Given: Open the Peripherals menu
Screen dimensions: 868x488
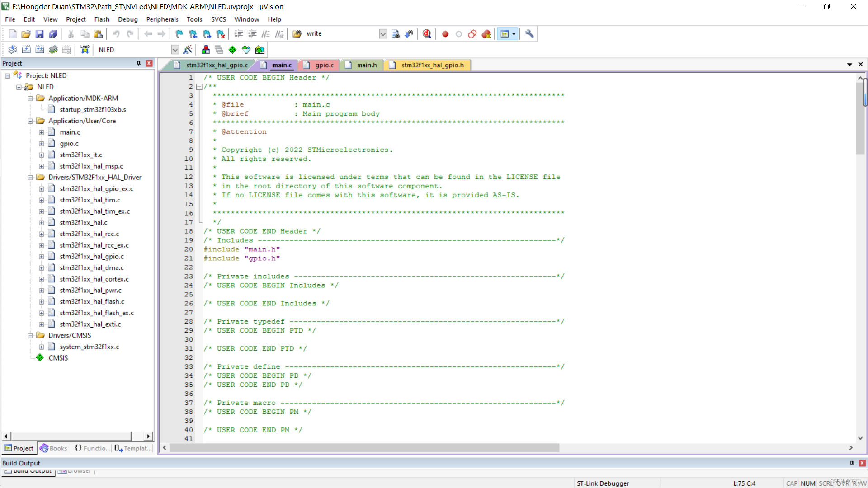Looking at the screenshot, I should 162,19.
